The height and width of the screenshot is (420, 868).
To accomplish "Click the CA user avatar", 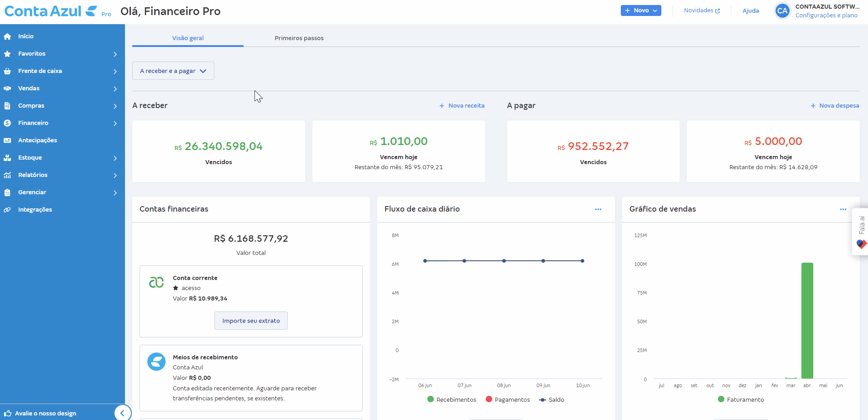I will point(782,11).
